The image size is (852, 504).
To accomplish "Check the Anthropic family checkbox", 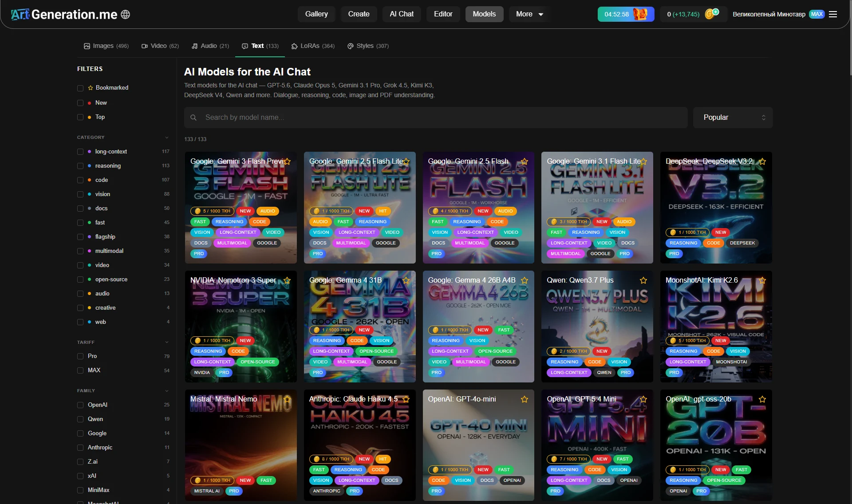I will tap(80, 448).
